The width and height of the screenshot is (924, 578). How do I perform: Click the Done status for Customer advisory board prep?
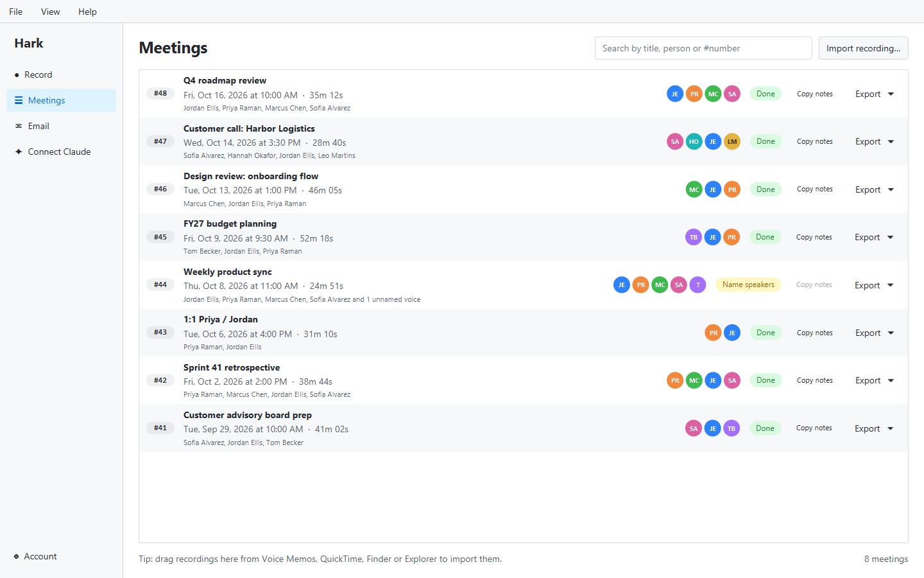765,428
